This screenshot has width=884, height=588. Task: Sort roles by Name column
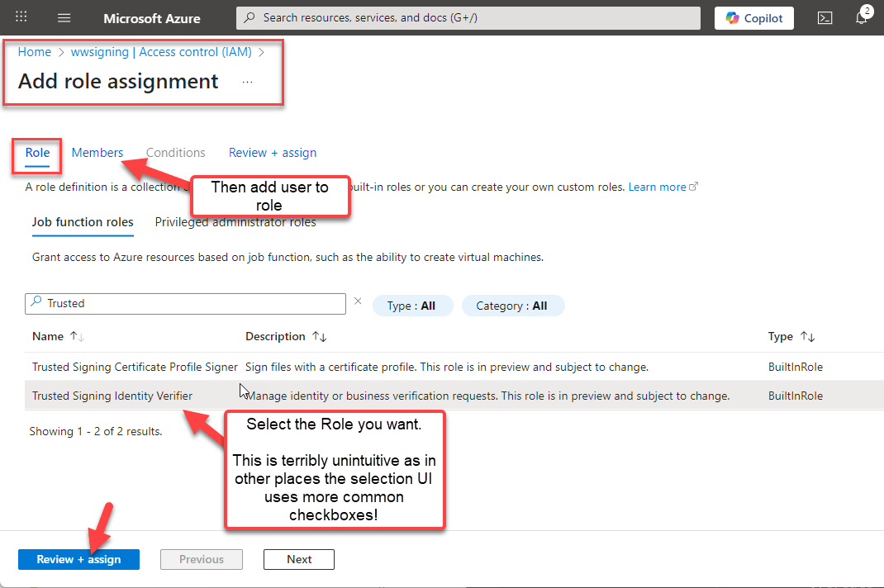[x=58, y=337]
